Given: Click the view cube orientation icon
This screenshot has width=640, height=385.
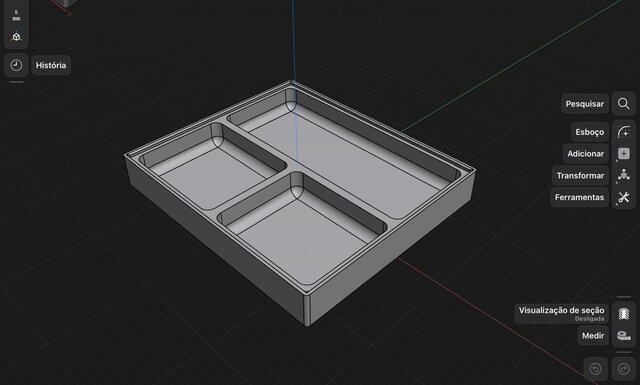Looking at the screenshot, I should click(16, 37).
